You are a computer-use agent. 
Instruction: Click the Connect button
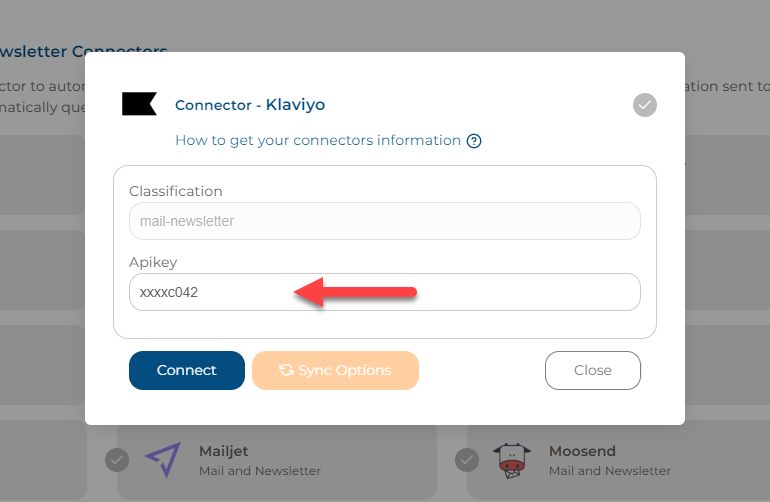pyautogui.click(x=187, y=370)
